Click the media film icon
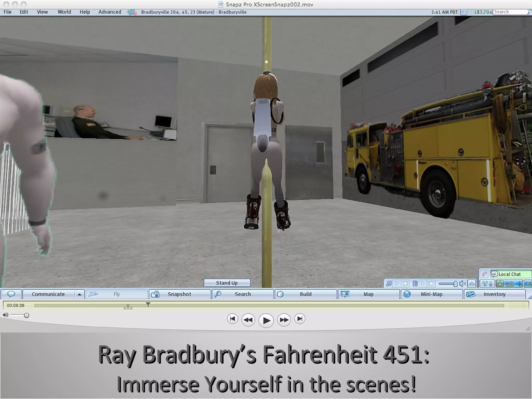Image resolution: width=532 pixels, height=399 pixels. (415, 284)
